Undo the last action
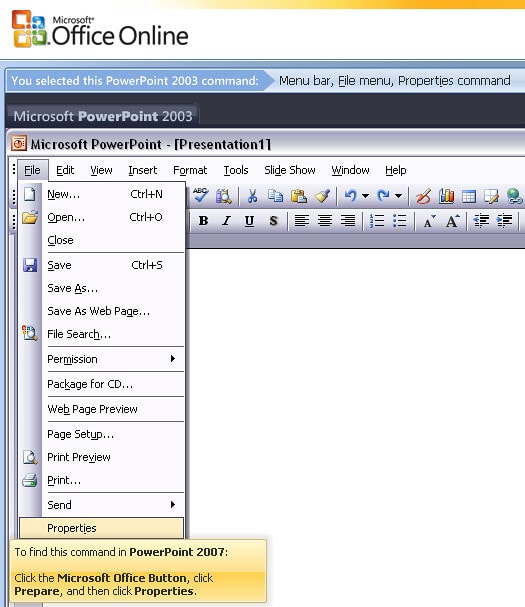This screenshot has width=525, height=607. 350,196
